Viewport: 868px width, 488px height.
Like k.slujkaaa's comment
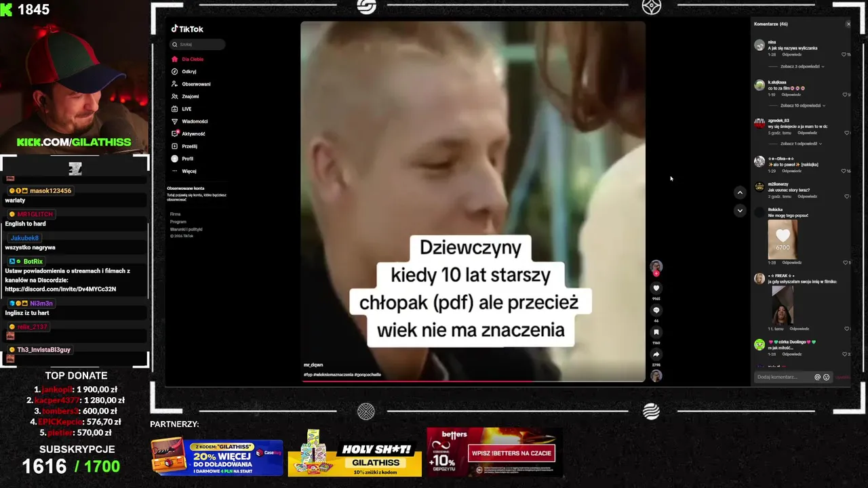tap(846, 94)
